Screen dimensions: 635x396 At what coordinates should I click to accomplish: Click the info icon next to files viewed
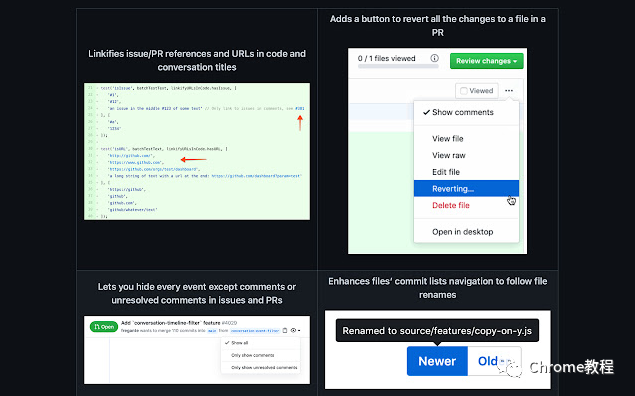[434, 58]
